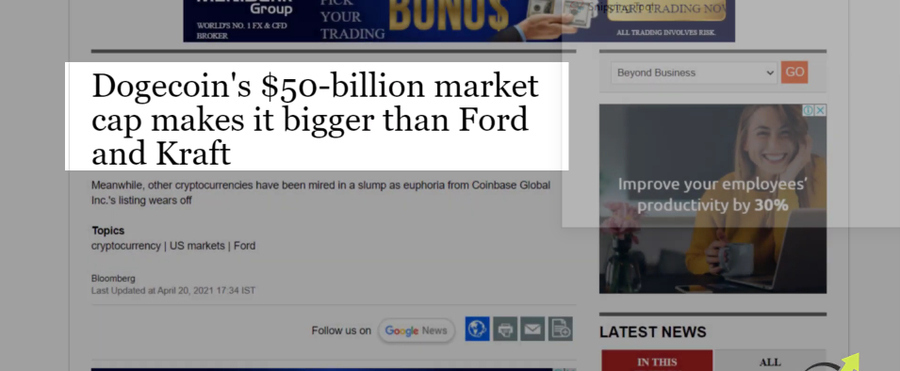The image size is (900, 371).
Task: Click the top BONUS trading banner ad
Action: click(459, 21)
